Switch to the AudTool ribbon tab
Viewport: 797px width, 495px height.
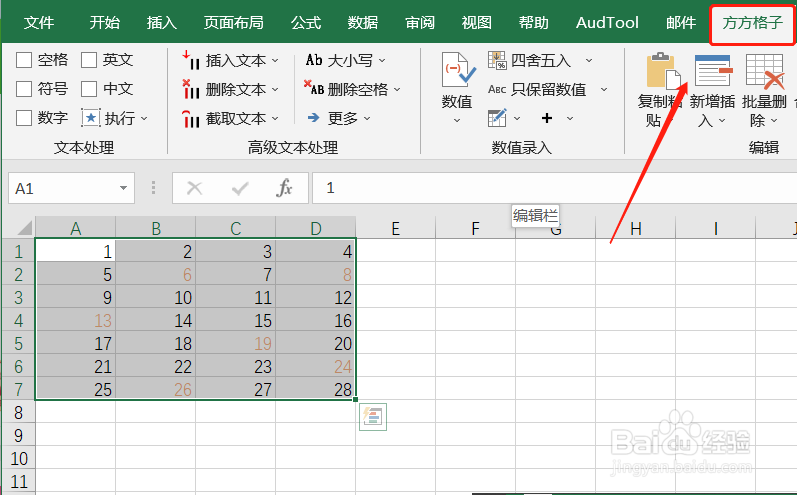607,22
